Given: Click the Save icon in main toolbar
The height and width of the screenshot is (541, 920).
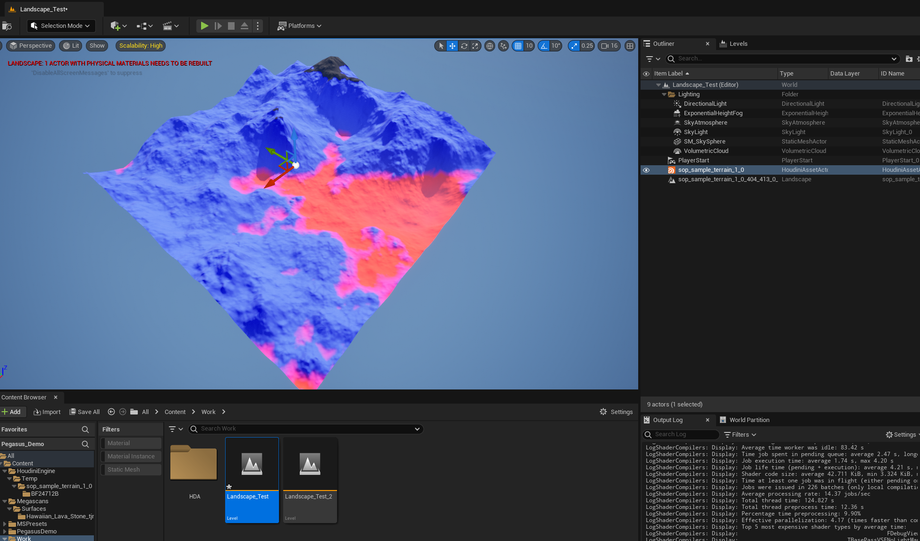Looking at the screenshot, I should tap(7, 26).
